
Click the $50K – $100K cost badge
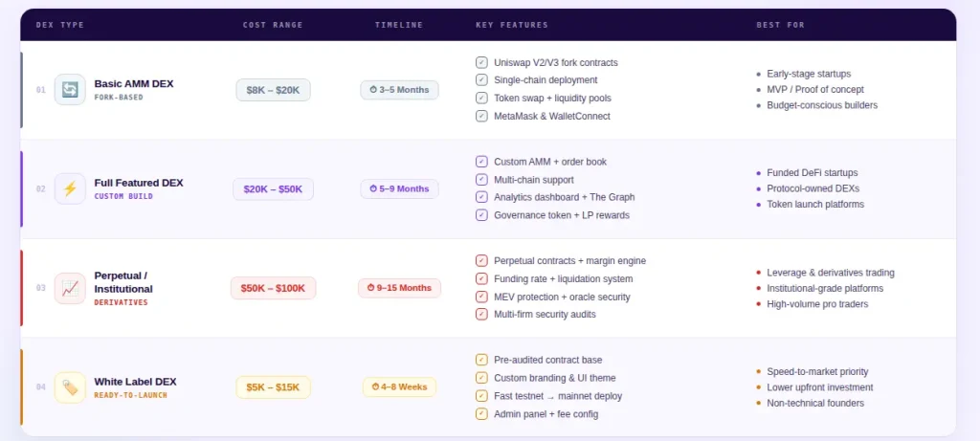(273, 288)
